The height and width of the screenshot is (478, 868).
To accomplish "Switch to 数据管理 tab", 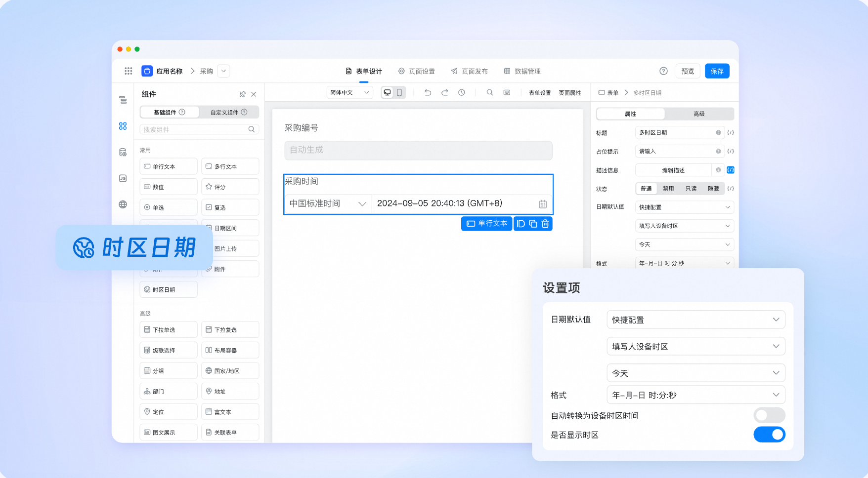I will pos(522,71).
